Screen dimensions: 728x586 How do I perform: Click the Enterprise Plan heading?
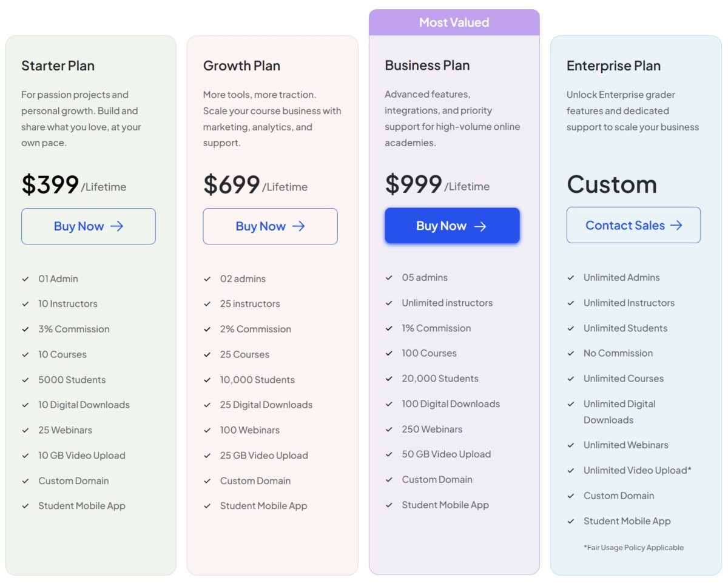coord(613,66)
